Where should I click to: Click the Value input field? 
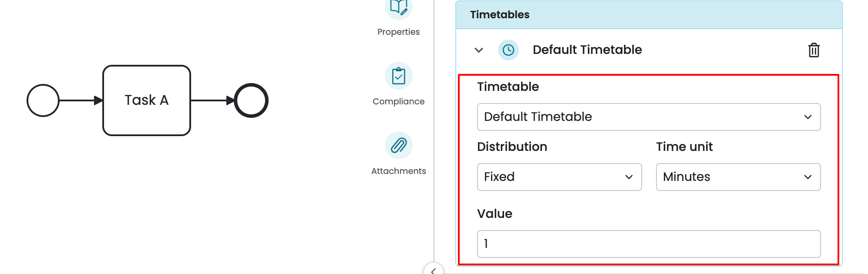click(x=649, y=244)
